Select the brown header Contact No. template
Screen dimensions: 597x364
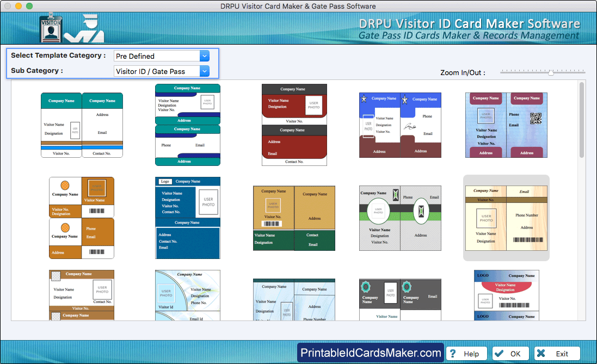(x=82, y=295)
